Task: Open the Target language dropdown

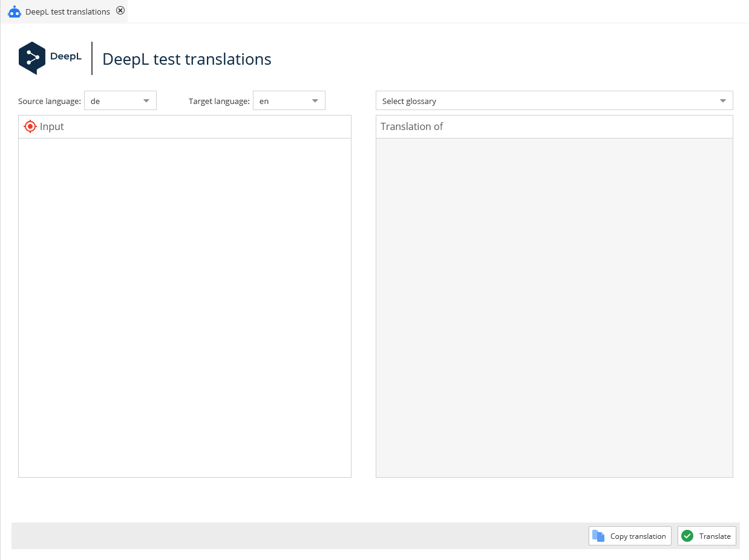Action: pos(289,100)
